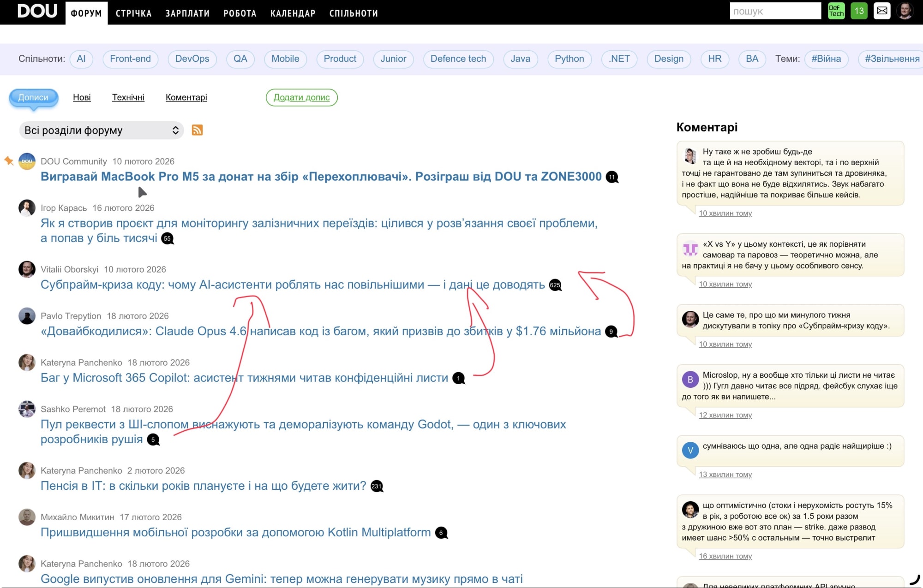Click the RSS feed icon
This screenshot has height=588, width=923.
pos(197,130)
